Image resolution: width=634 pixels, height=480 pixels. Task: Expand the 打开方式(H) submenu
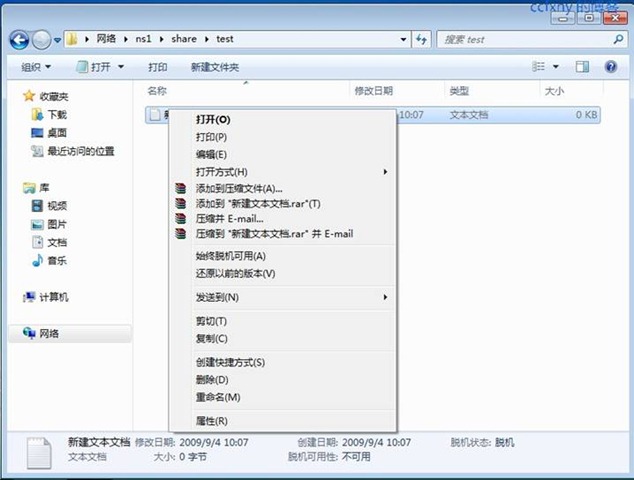tap(282, 172)
